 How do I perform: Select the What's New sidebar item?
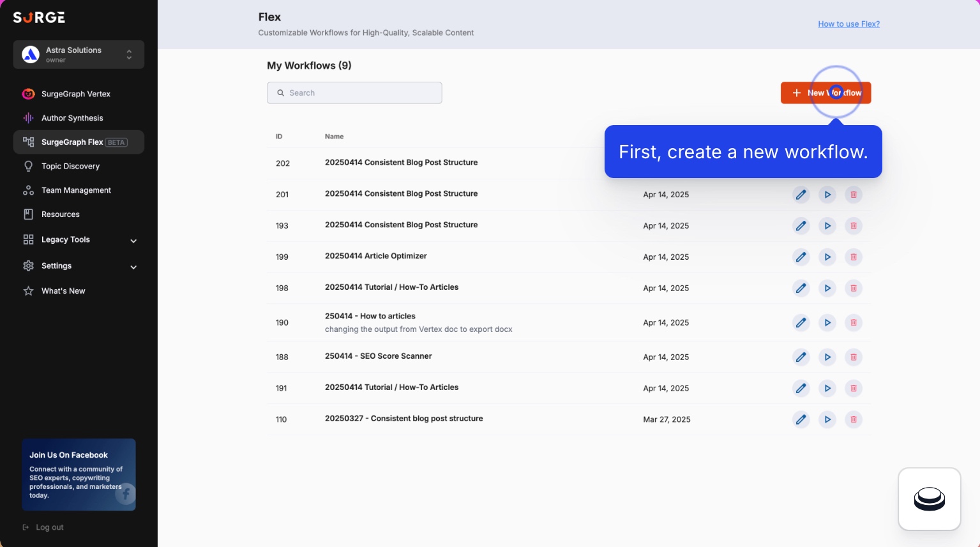[63, 290]
